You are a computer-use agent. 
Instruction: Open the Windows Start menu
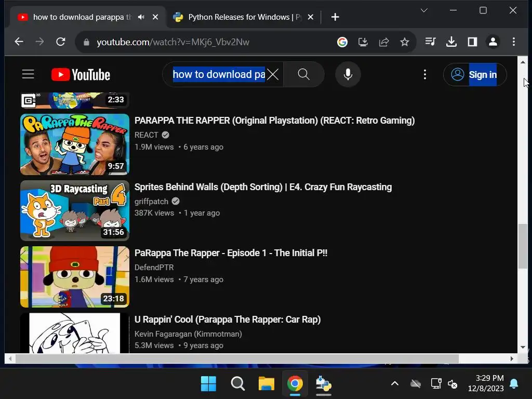[208, 384]
